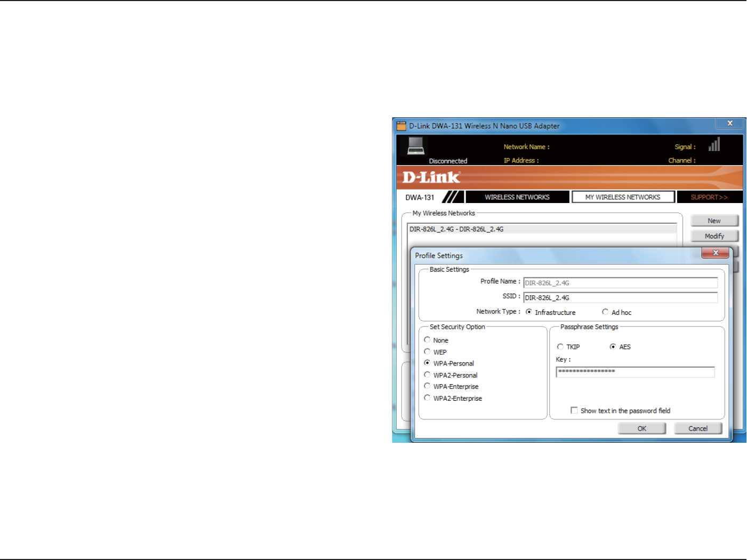Close the Profile Settings dialog
This screenshot has width=747, height=560.
(716, 253)
